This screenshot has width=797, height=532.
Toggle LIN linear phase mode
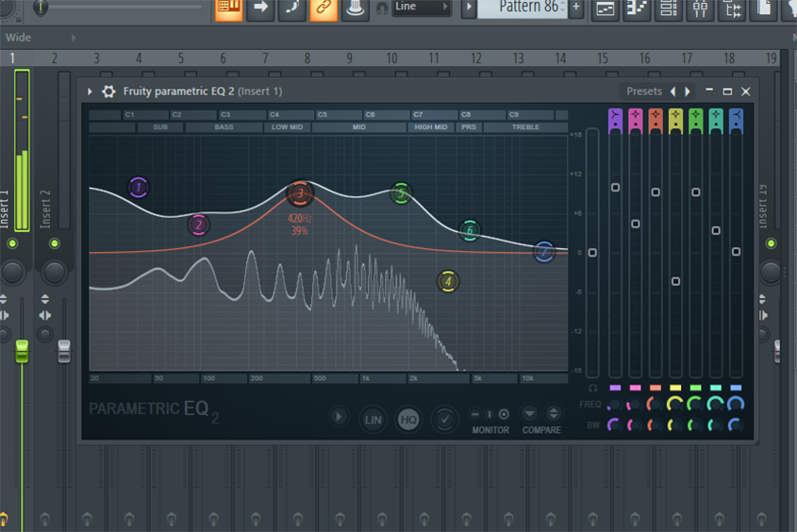point(374,420)
